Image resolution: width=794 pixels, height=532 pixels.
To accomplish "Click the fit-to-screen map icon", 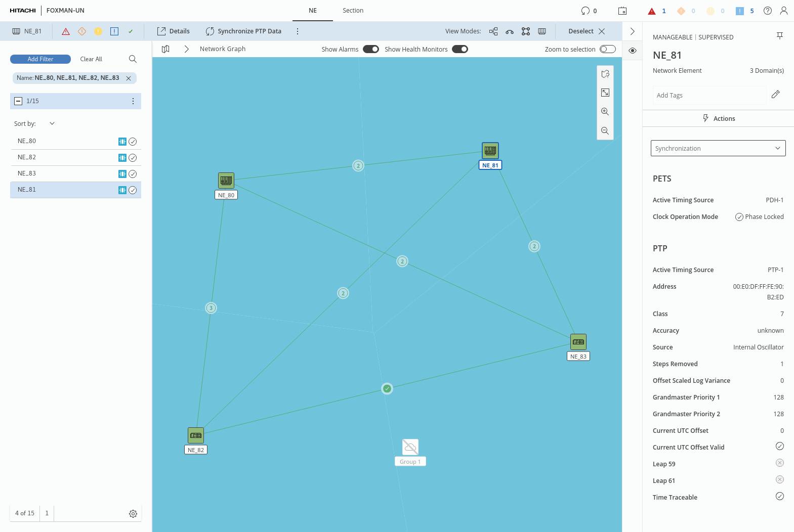I will (605, 93).
